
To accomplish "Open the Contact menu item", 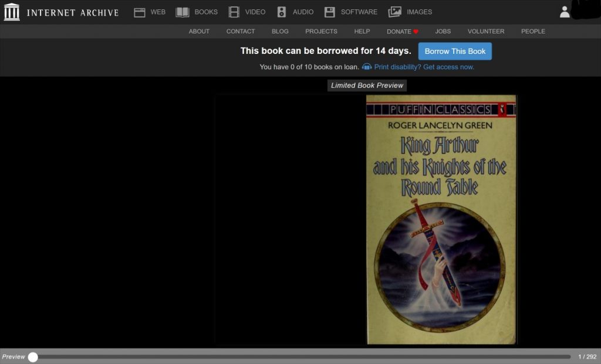I will (x=241, y=31).
